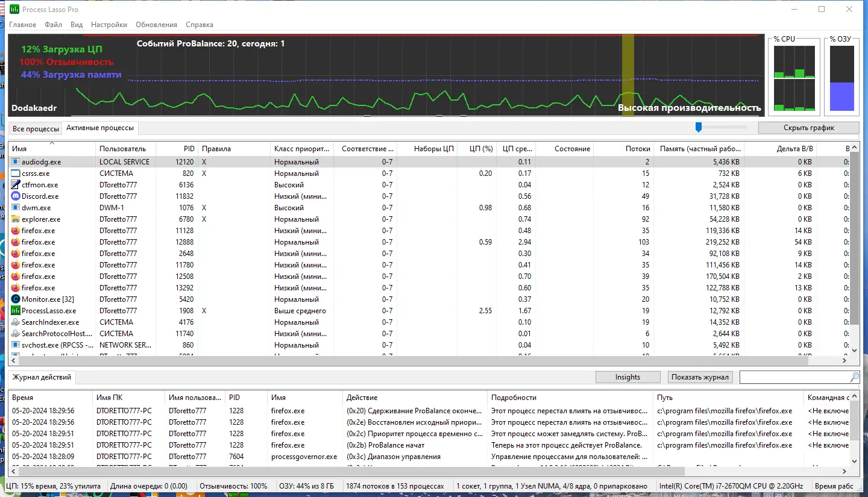Click the SearchIndexer.exe process icon
This screenshot has height=497, width=868.
[16, 322]
